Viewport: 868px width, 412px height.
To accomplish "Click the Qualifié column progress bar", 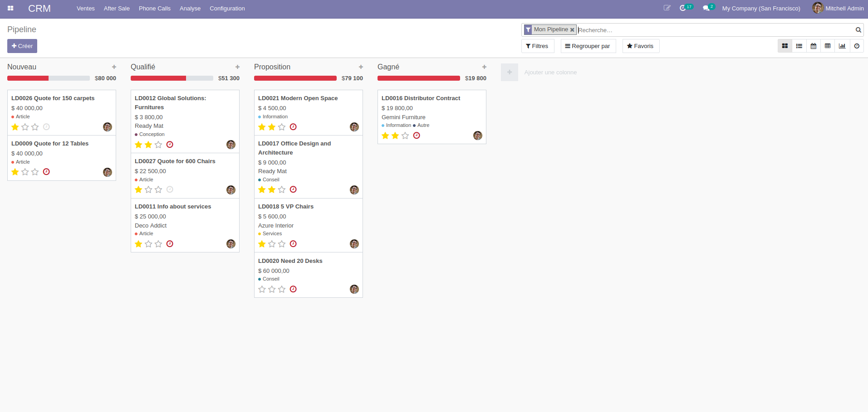I will 172,78.
